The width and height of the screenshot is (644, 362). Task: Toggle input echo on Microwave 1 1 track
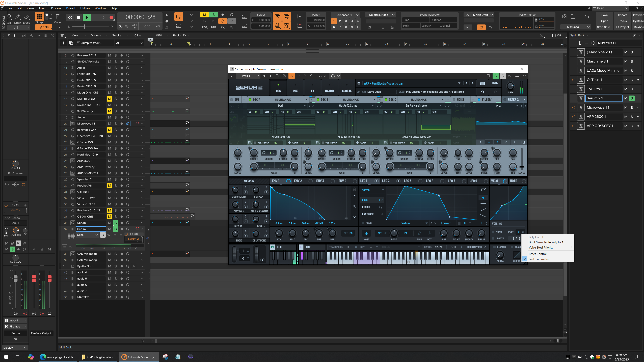coord(127,123)
